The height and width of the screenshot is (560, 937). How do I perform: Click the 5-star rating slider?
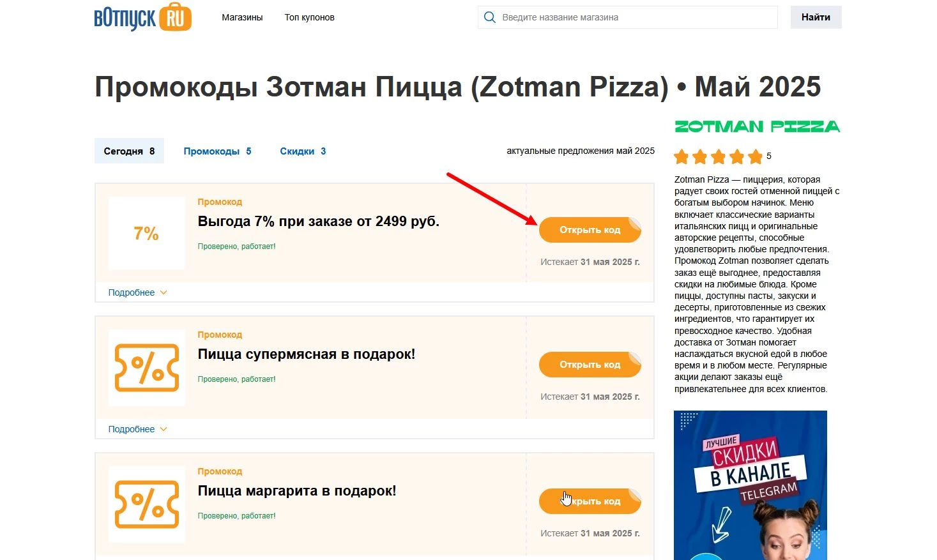(719, 156)
